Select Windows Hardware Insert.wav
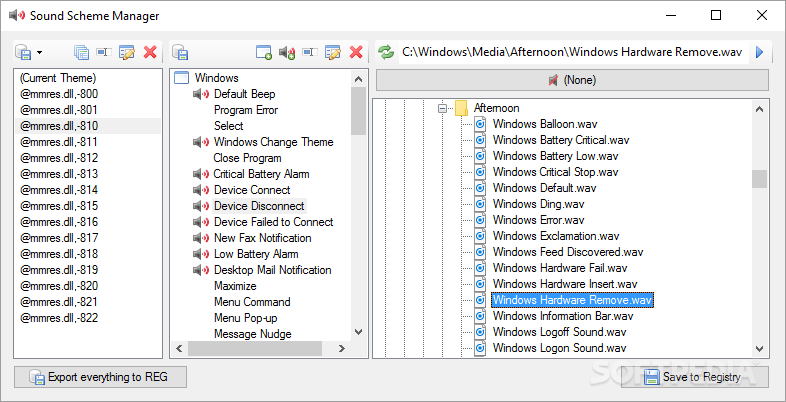Image resolution: width=786 pixels, height=402 pixels. pyautogui.click(x=565, y=284)
